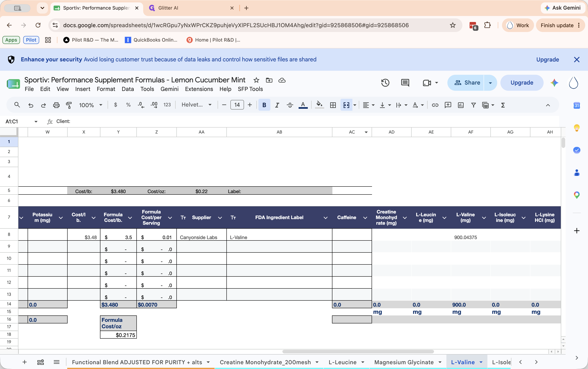588x369 pixels.
Task: Open Google Keep side panel icon
Action: (577, 128)
